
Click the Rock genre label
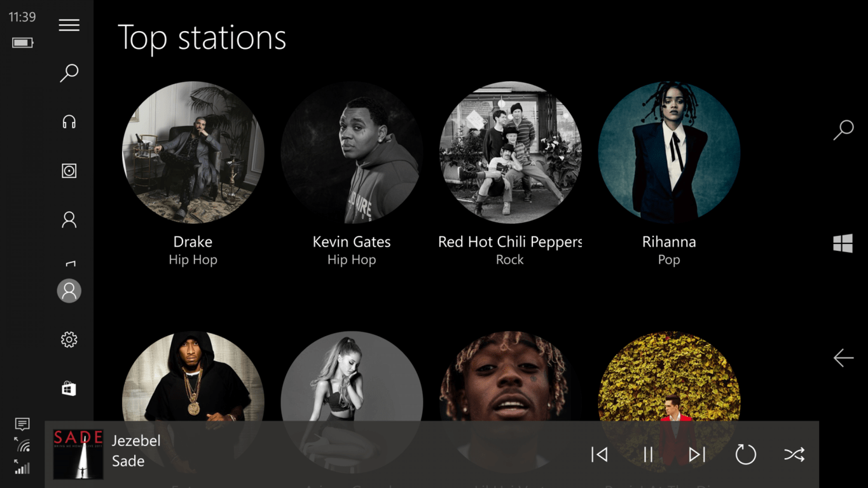point(510,260)
